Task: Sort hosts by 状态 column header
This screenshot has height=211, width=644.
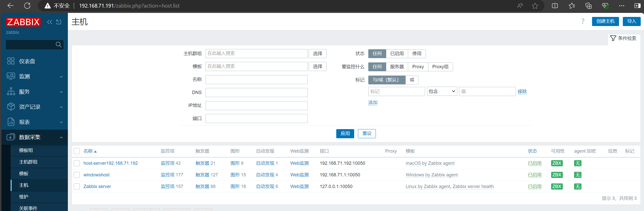Action: coord(533,151)
